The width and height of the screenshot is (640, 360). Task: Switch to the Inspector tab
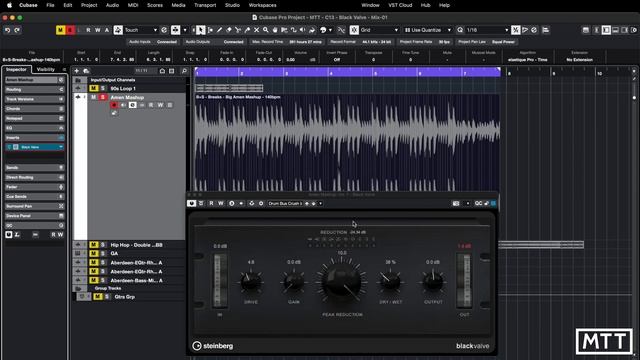coord(16,69)
